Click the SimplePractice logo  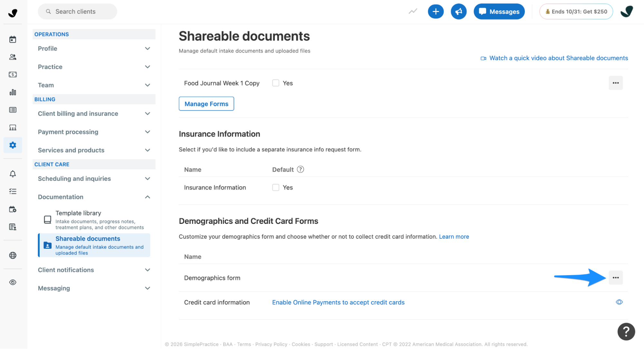pyautogui.click(x=13, y=13)
